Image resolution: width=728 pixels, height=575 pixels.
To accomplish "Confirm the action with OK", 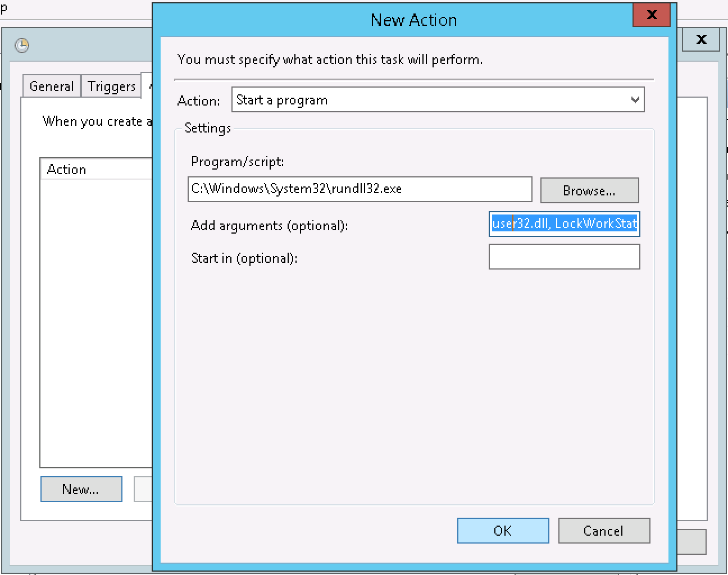I will [503, 531].
